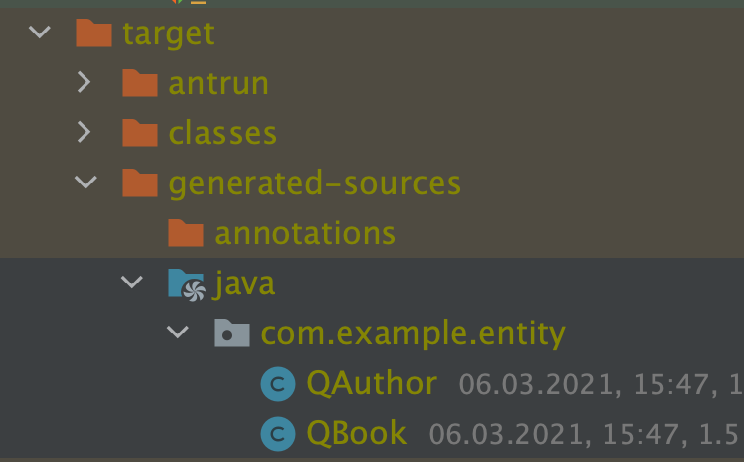This screenshot has height=462, width=744.
Task: Select the com.example.entity package label
Action: pos(413,333)
